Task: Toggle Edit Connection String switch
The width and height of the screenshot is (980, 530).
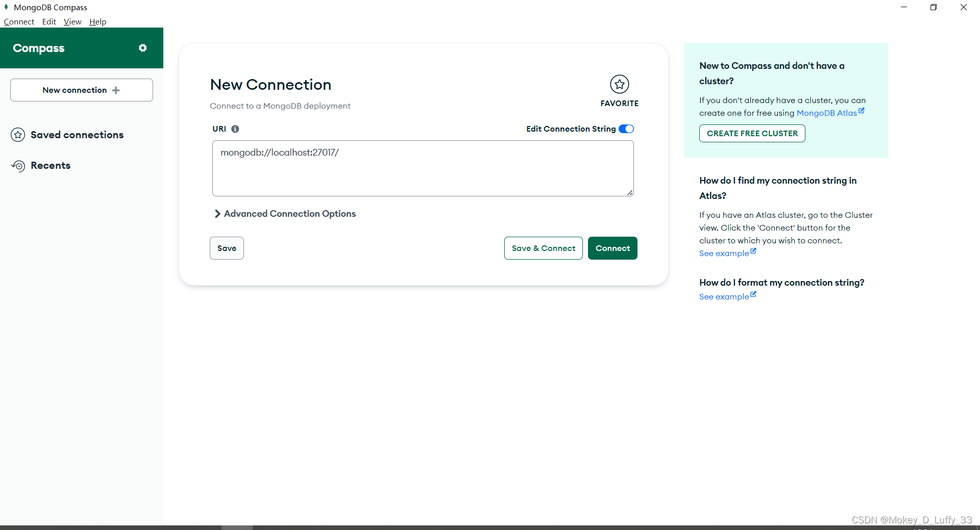Action: click(626, 129)
